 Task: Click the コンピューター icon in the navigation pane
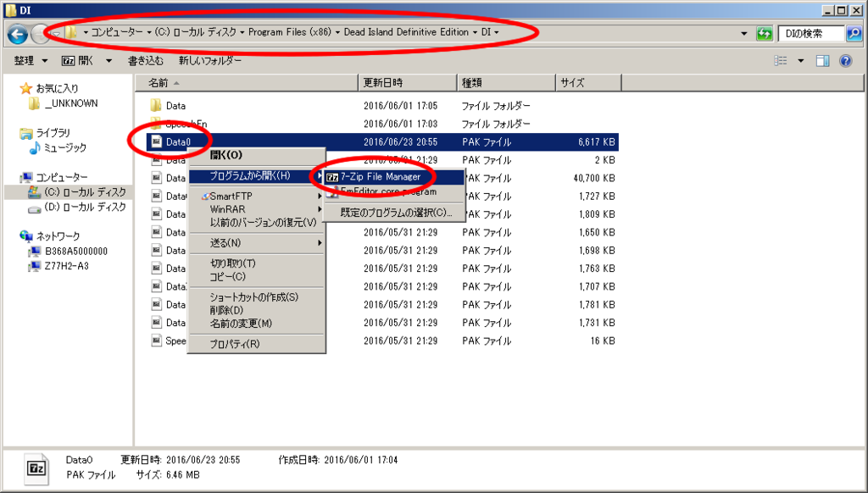(x=25, y=177)
